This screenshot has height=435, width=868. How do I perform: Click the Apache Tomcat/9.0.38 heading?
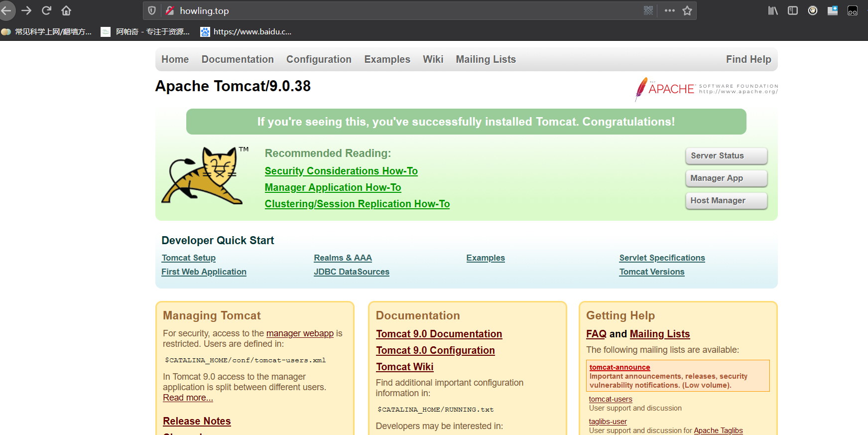click(233, 86)
